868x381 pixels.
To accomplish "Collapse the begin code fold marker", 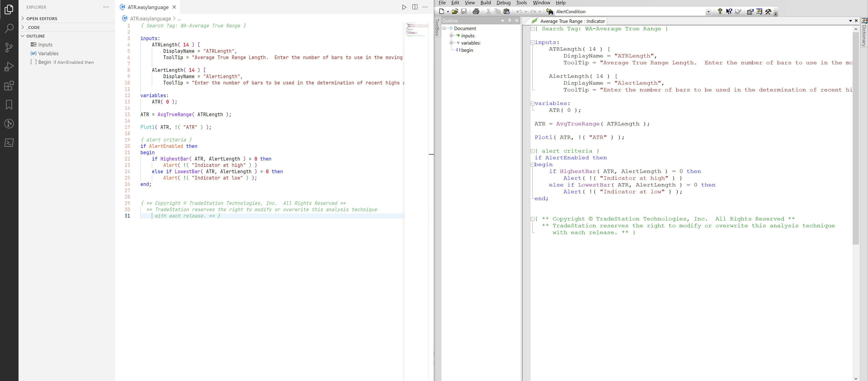I will coord(532,165).
